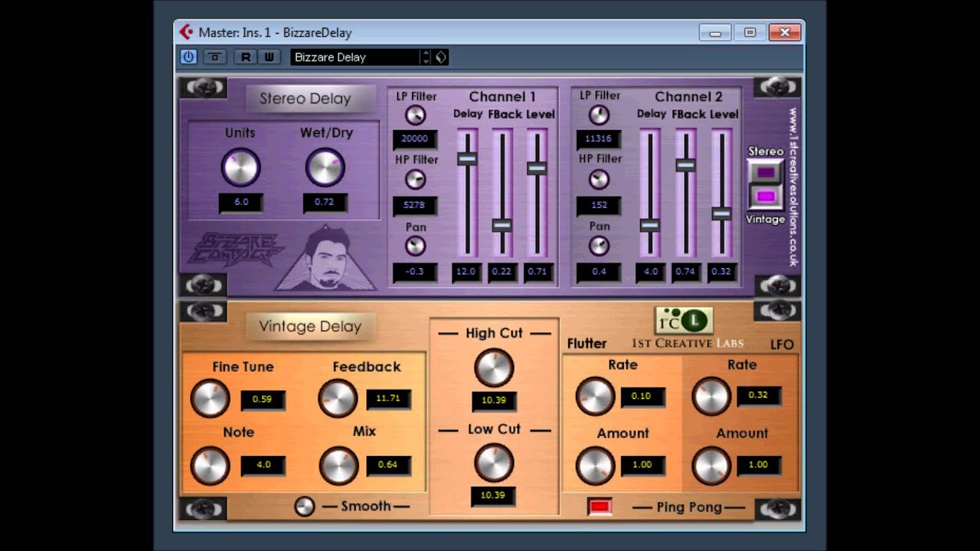The image size is (980, 551).
Task: Adjust the High Cut knob
Action: click(x=494, y=367)
